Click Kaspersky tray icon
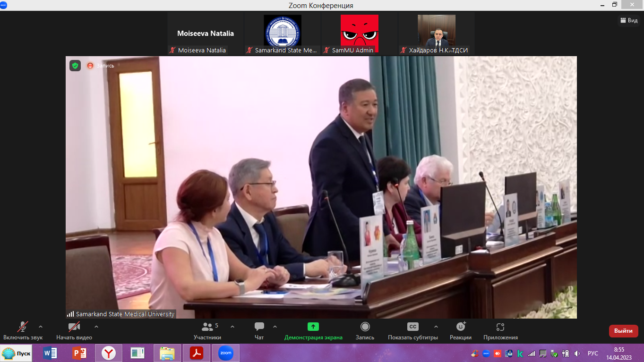The width and height of the screenshot is (644, 362). point(520,354)
